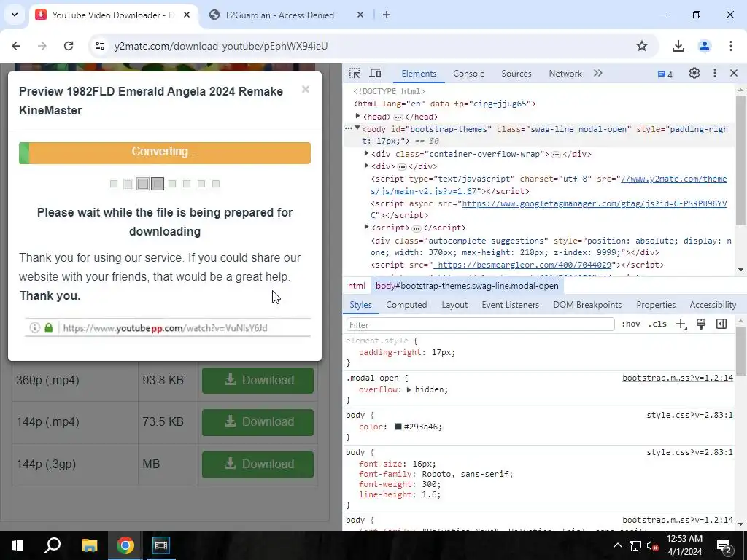Open the Properties sub-tab
This screenshot has height=560, width=747.
(656, 305)
